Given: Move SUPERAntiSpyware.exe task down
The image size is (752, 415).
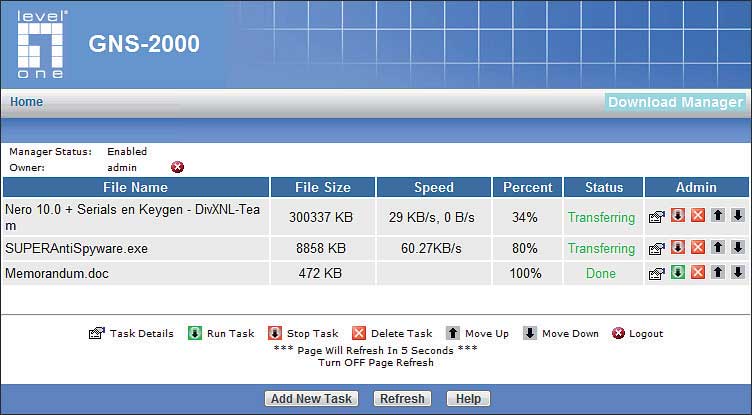Looking at the screenshot, I should (738, 248).
